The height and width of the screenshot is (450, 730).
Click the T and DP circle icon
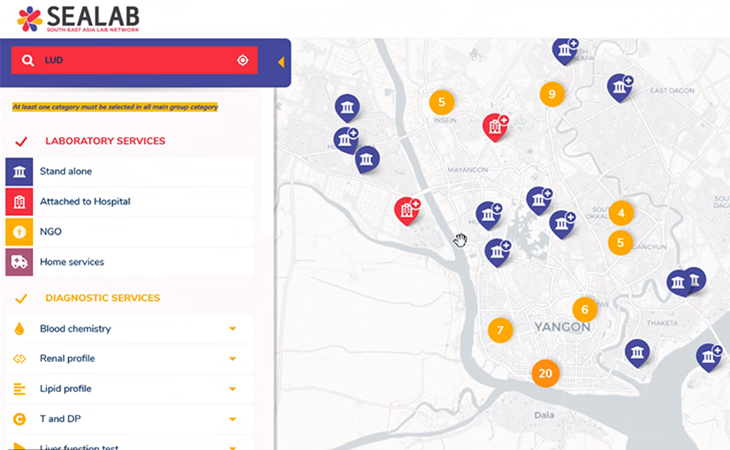coord(19,419)
